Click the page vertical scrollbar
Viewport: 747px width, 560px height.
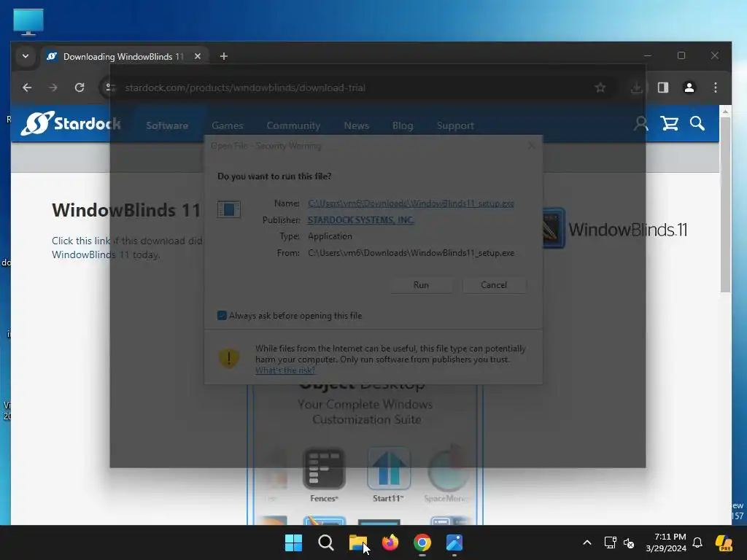click(725, 205)
